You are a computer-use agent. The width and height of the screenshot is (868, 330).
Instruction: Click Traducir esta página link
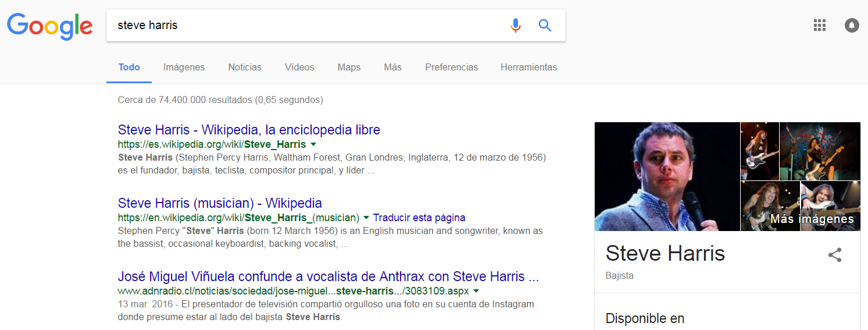419,218
